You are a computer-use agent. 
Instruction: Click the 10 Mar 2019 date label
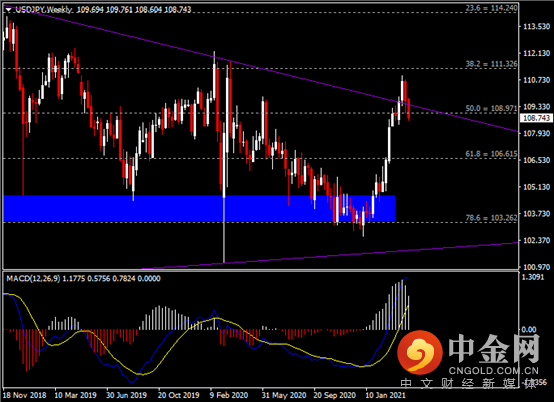[x=75, y=395]
